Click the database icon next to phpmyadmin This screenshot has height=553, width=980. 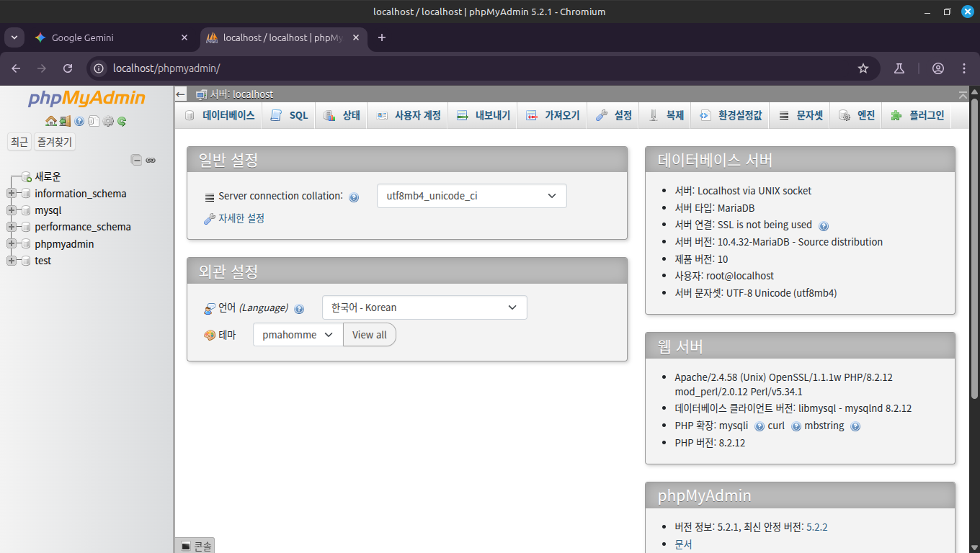[x=26, y=244]
